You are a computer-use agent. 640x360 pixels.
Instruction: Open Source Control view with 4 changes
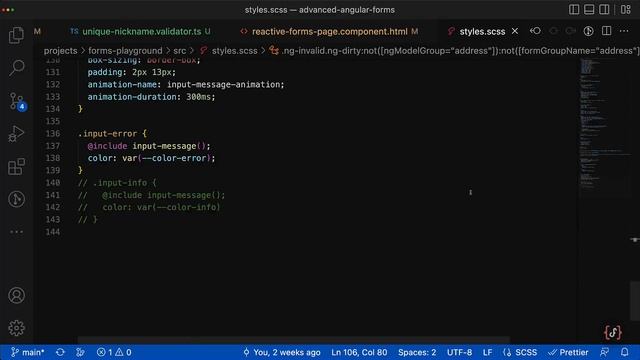tap(18, 101)
